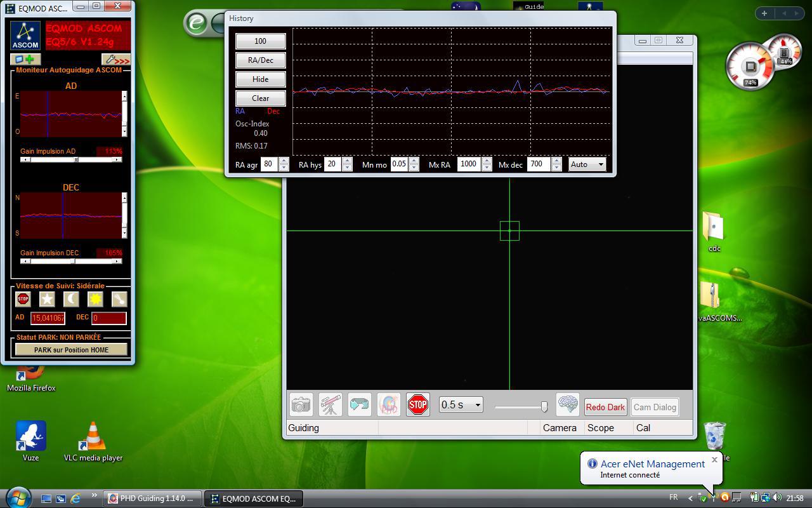Viewport: 812px width, 508px height.
Task: Increase the RA agr value stepper
Action: tap(284, 161)
